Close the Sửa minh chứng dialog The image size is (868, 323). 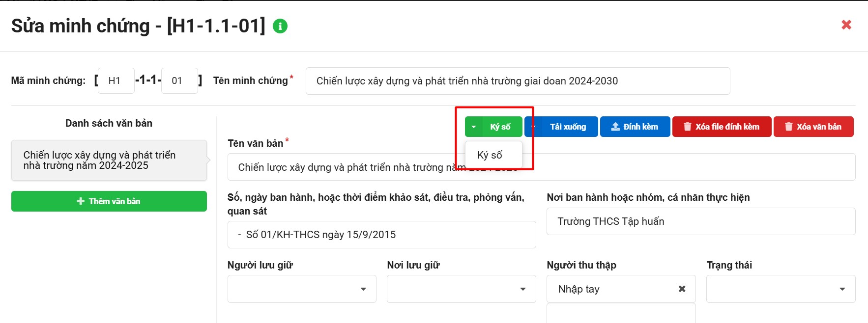click(x=846, y=25)
